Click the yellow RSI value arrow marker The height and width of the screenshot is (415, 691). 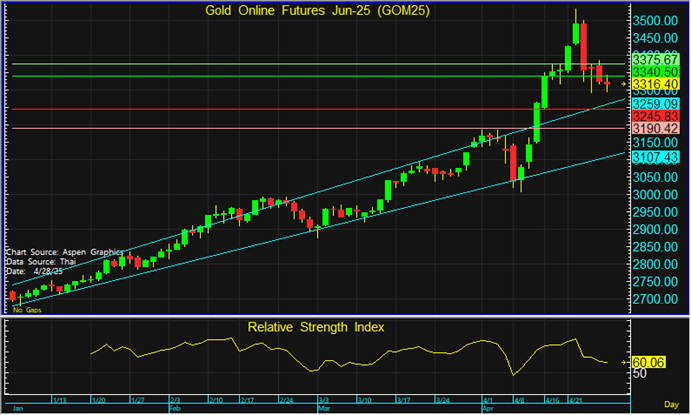point(625,361)
